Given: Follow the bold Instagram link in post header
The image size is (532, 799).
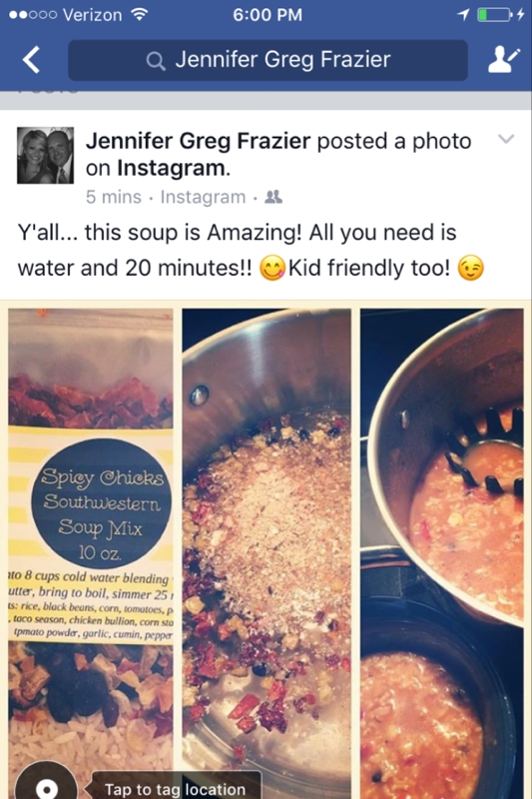Looking at the screenshot, I should 171,168.
